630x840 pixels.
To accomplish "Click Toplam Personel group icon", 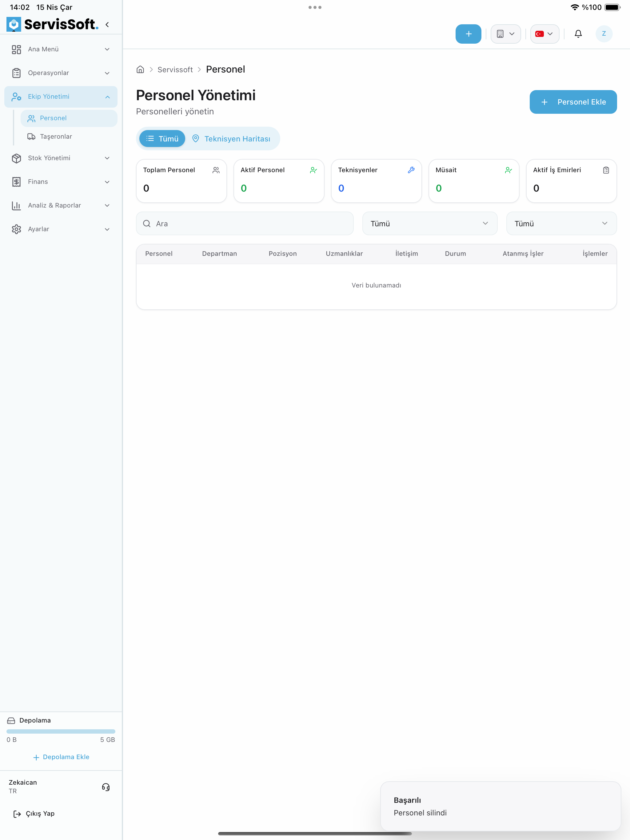I will 216,170.
